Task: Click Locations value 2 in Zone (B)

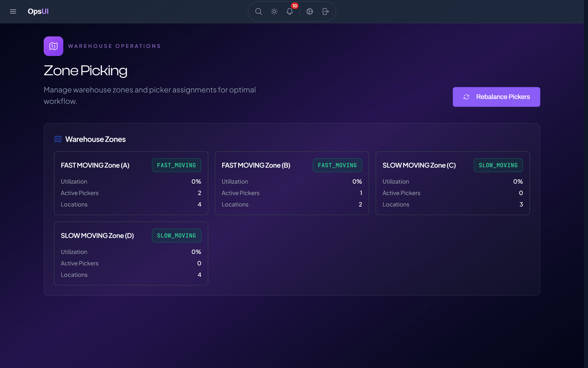Action: tap(361, 204)
